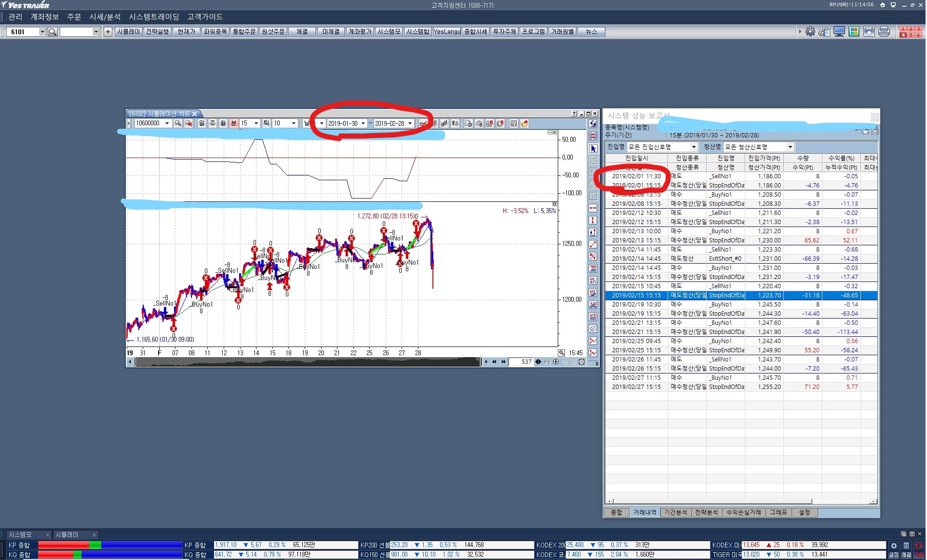The width and height of the screenshot is (927, 560).
Task: Click the bar chart type icon in the chart toolbar
Action: click(x=444, y=123)
